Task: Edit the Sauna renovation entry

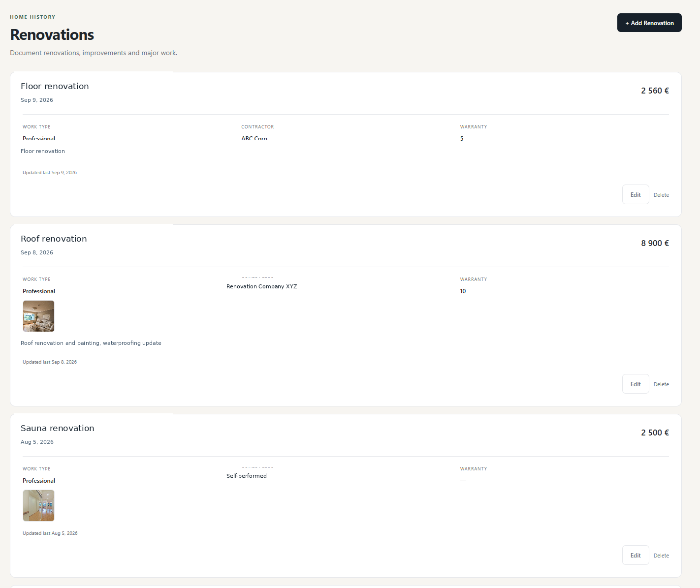Action: [636, 555]
